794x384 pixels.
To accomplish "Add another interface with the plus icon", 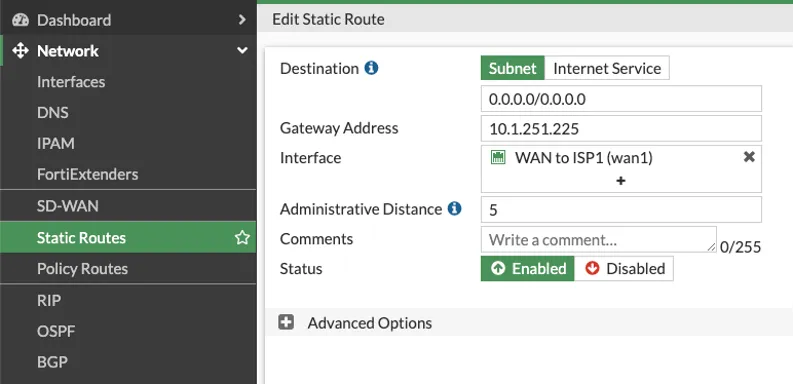I will [621, 181].
